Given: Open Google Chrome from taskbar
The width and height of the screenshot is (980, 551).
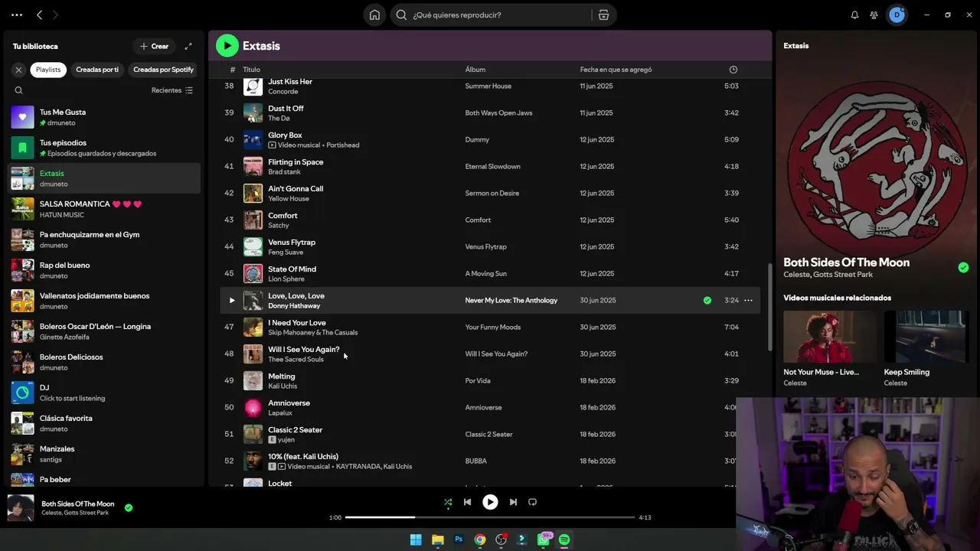Looking at the screenshot, I should pyautogui.click(x=479, y=540).
